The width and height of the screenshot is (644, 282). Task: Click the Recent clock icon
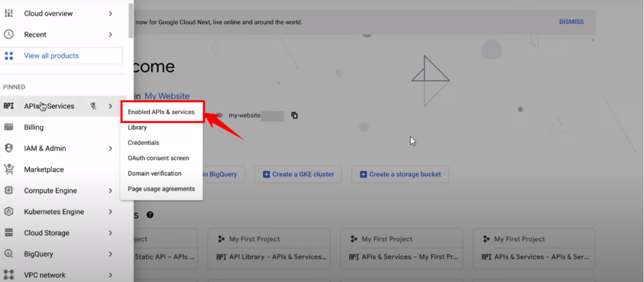[9, 35]
